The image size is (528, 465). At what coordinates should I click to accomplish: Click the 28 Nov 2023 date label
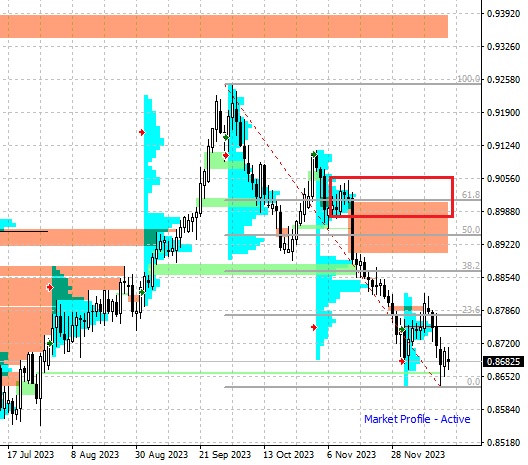(x=418, y=455)
